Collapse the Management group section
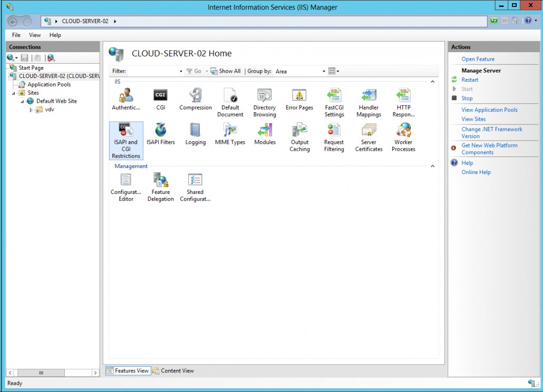 [432, 166]
